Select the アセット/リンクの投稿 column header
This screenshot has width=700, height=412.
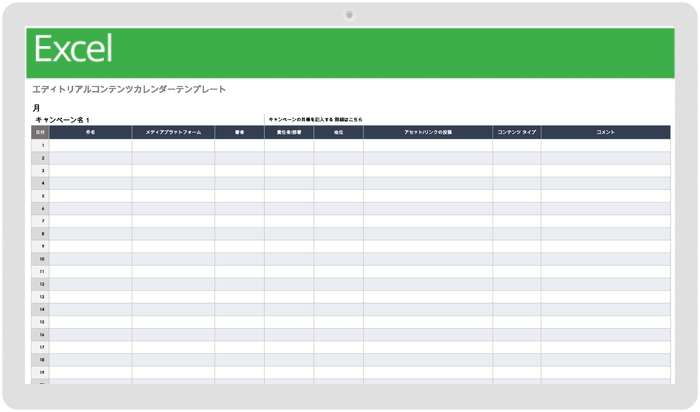click(428, 132)
